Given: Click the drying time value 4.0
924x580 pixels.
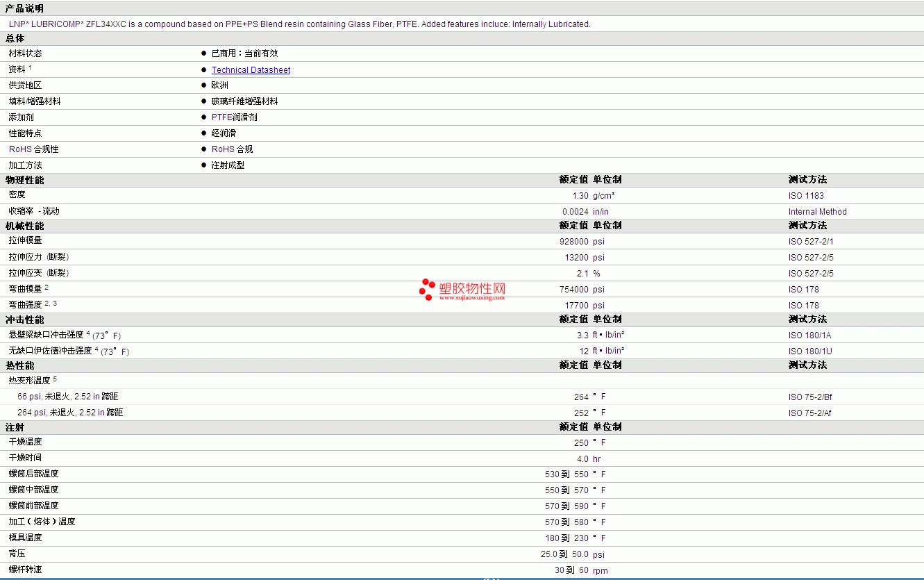Looking at the screenshot, I should pos(582,459).
